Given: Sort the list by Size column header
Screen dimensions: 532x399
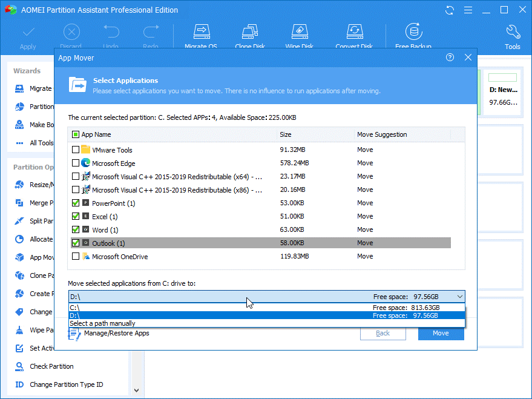Looking at the screenshot, I should (x=315, y=134).
